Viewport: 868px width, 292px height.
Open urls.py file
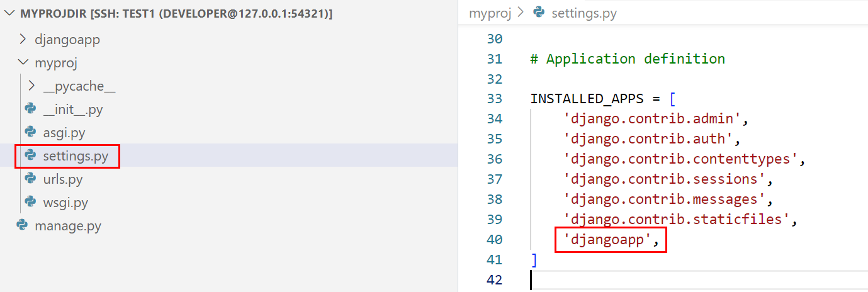[x=63, y=179]
